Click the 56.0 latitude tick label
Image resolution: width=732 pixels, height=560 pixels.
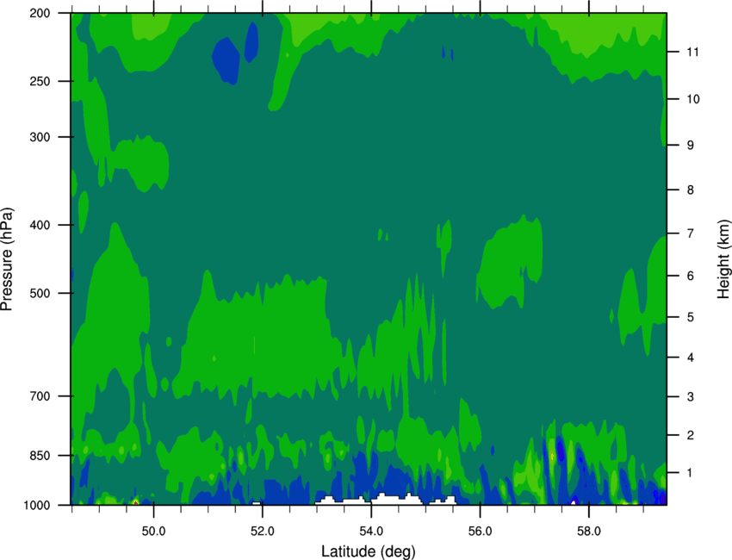click(480, 532)
